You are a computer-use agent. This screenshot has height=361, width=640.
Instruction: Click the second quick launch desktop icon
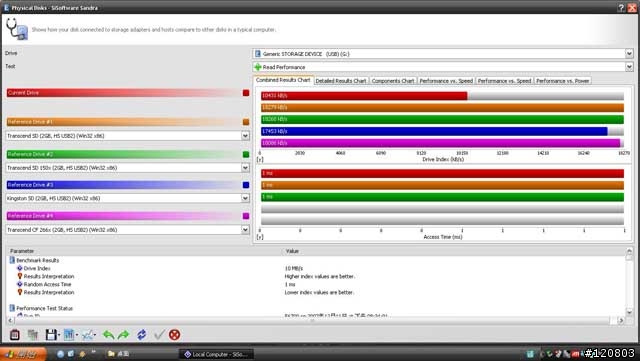coord(71,354)
